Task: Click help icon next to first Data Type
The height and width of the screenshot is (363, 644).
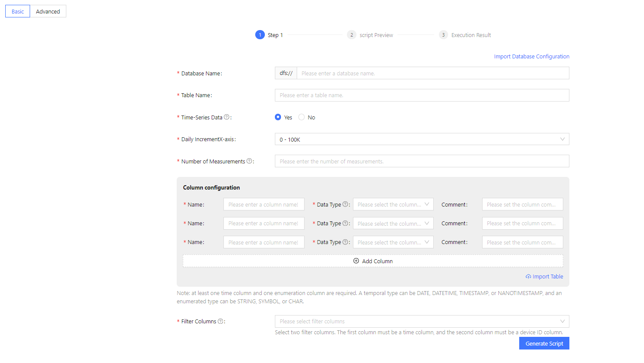Action: pos(345,204)
